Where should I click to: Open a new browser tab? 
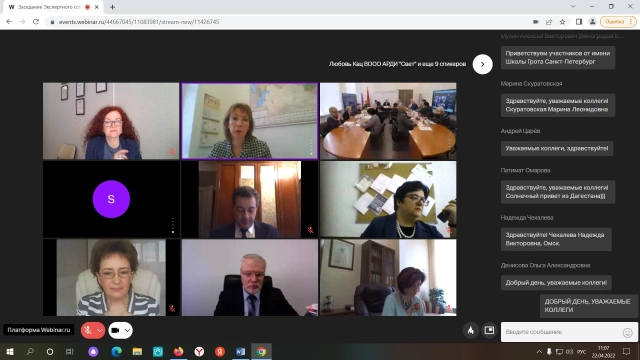[x=112, y=7]
